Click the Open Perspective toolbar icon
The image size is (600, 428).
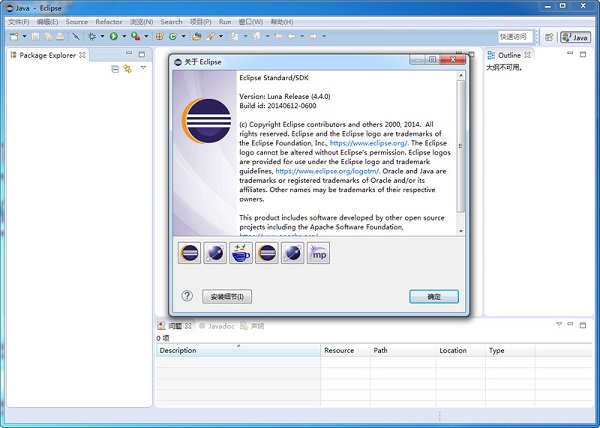pyautogui.click(x=549, y=37)
